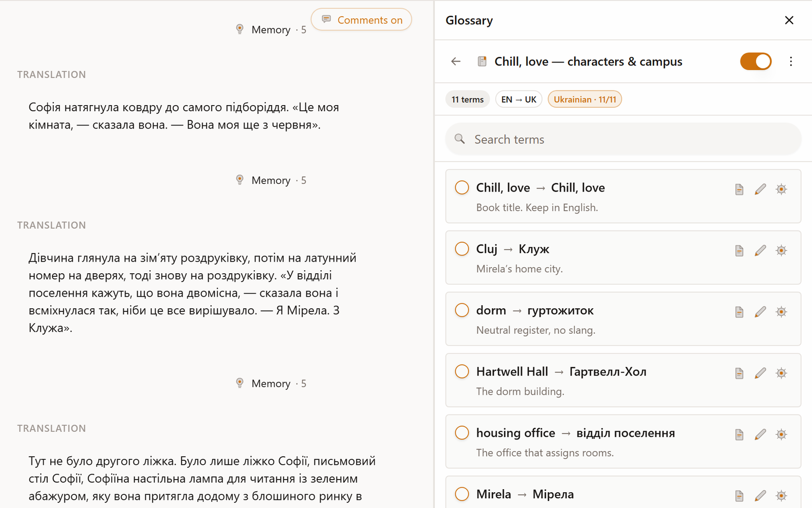Screen dimensions: 812x508
Task: Open the sun-shaped settings icon for 'dorm' term
Action: pos(782,312)
